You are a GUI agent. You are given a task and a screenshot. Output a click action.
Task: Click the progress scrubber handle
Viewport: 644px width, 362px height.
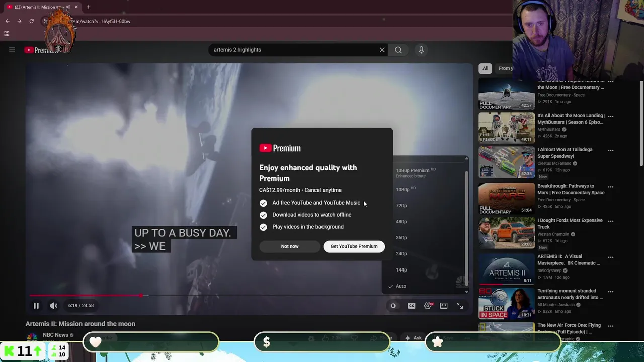[141, 295]
